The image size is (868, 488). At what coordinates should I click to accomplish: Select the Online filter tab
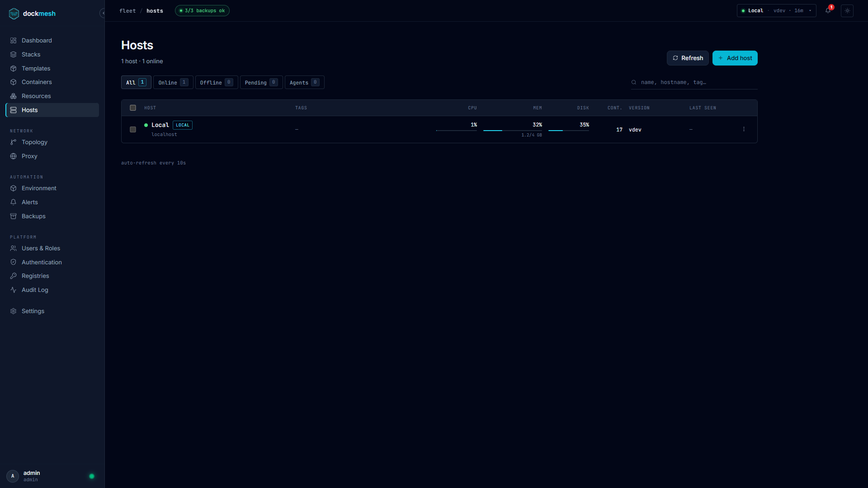click(x=173, y=82)
